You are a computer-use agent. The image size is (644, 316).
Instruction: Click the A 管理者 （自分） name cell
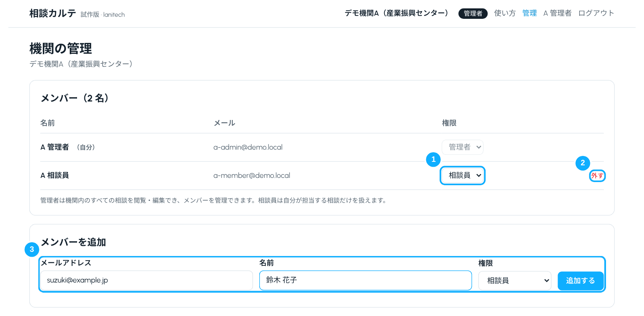coord(68,147)
